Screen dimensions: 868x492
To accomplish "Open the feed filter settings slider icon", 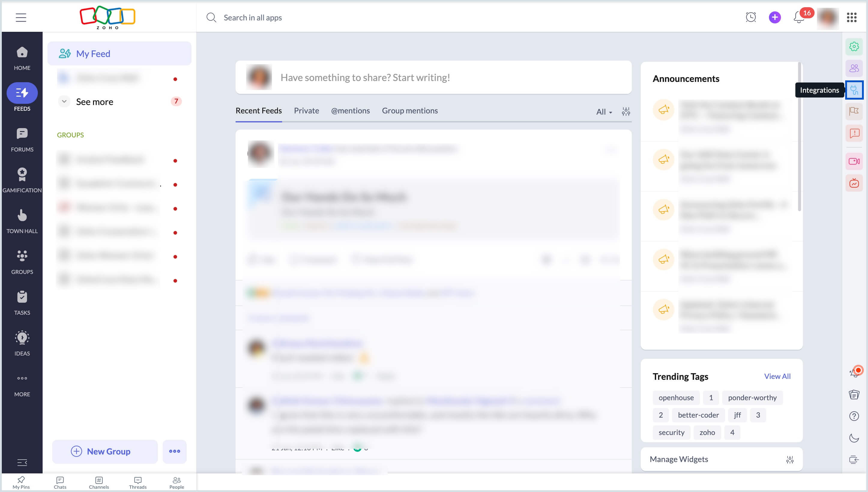I will coord(626,112).
